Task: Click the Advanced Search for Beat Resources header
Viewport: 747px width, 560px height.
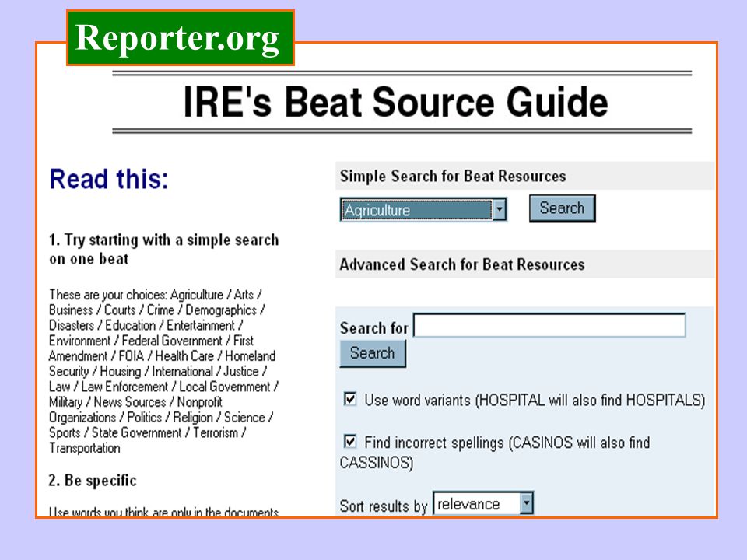Action: [462, 264]
